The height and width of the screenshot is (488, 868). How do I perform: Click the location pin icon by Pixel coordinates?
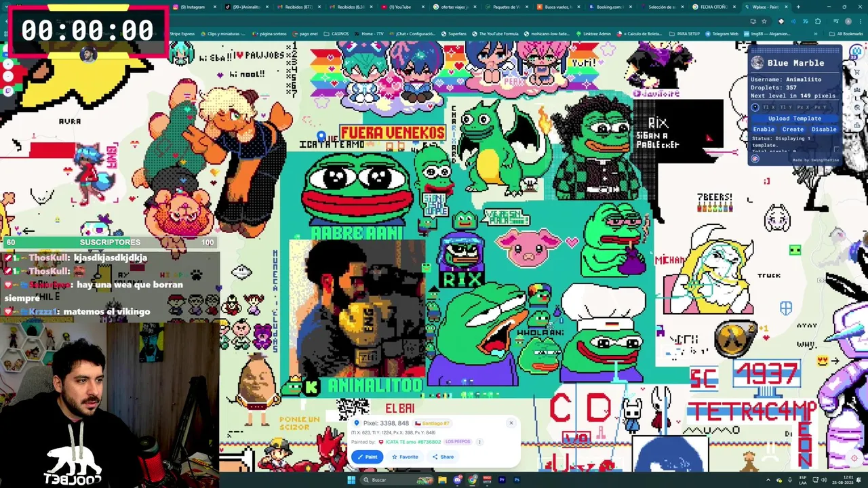pos(357,423)
